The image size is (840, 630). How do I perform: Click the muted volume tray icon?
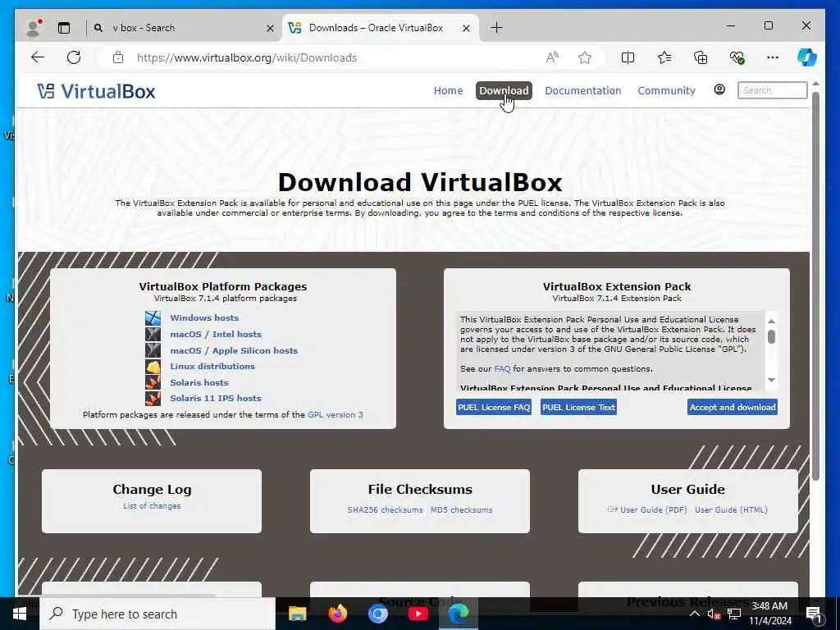(x=713, y=614)
